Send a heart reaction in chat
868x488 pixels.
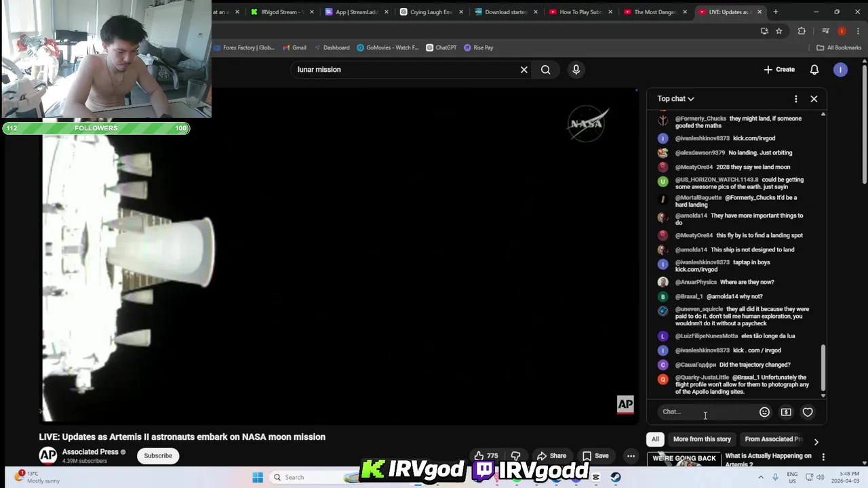click(x=808, y=412)
